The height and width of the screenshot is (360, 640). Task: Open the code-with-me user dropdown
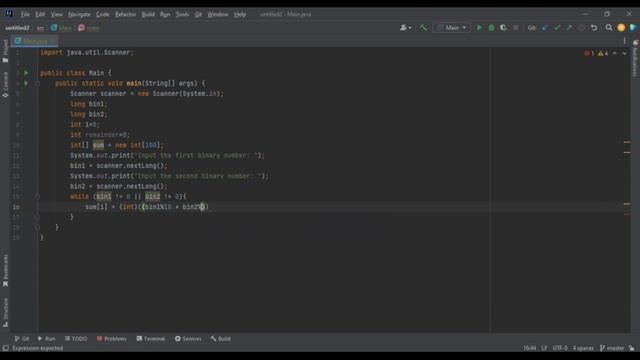[405, 28]
